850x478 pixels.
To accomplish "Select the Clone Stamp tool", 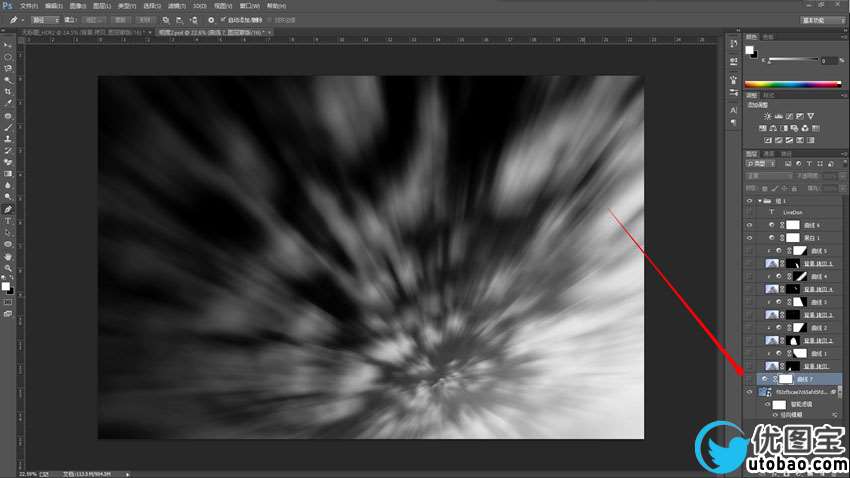I will coord(8,139).
